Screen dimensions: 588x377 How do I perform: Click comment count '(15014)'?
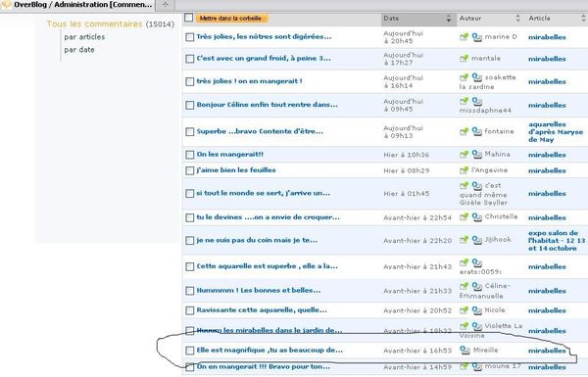pyautogui.click(x=160, y=24)
